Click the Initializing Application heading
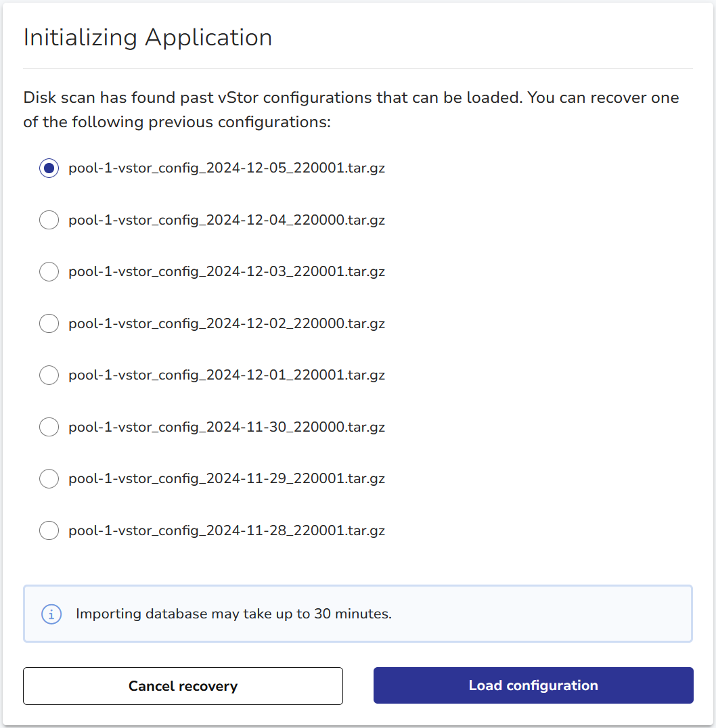Viewport: 716px width, 728px height. pos(148,37)
